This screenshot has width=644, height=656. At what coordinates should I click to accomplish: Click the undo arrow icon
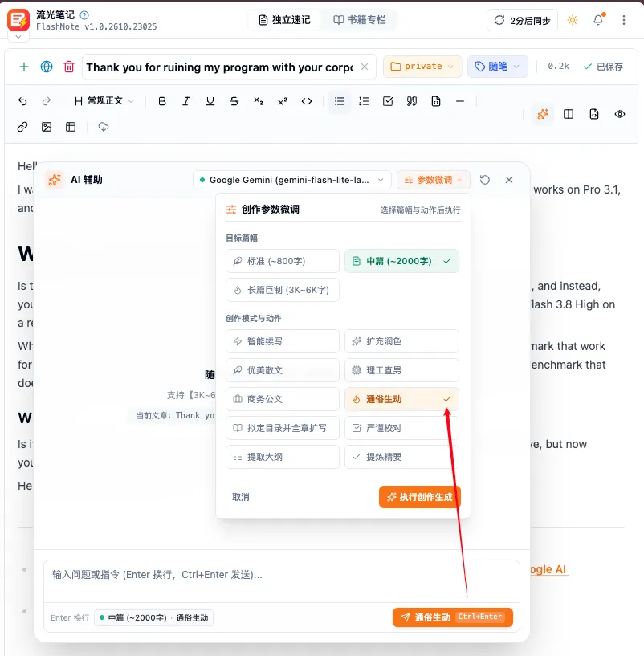coord(22,101)
